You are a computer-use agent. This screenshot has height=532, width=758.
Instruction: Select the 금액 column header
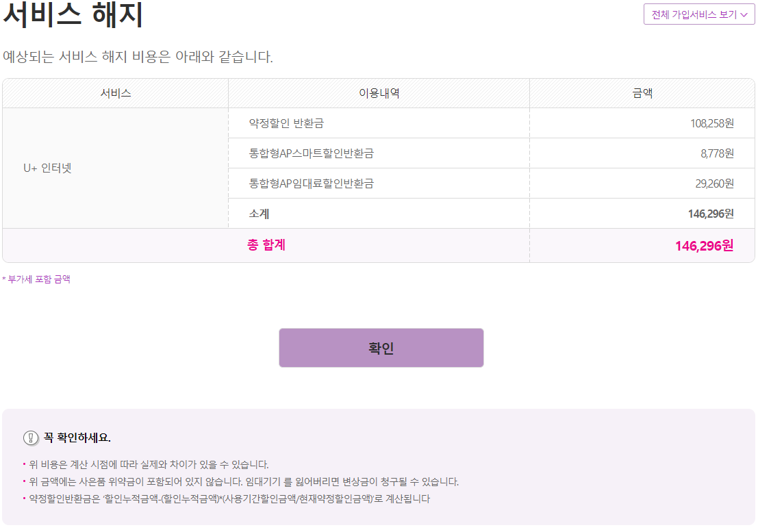pyautogui.click(x=642, y=94)
